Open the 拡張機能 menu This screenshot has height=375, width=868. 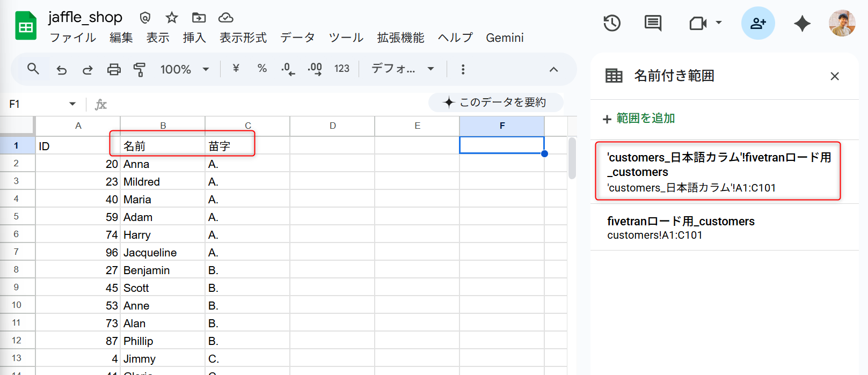coord(400,38)
